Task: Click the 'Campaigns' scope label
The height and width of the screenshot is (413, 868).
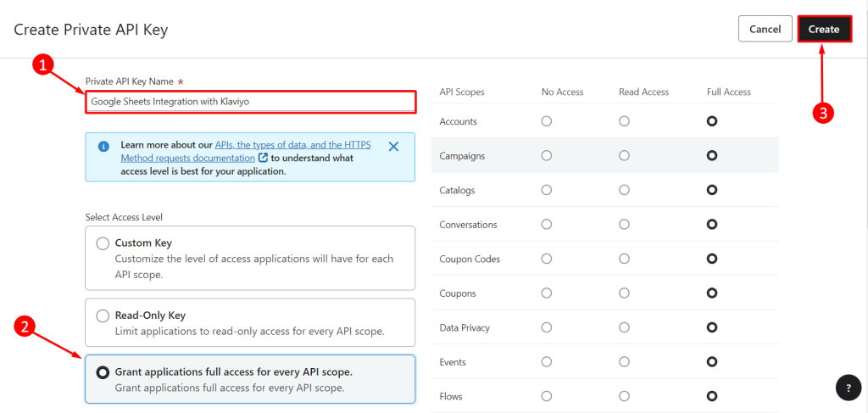Action: (462, 156)
